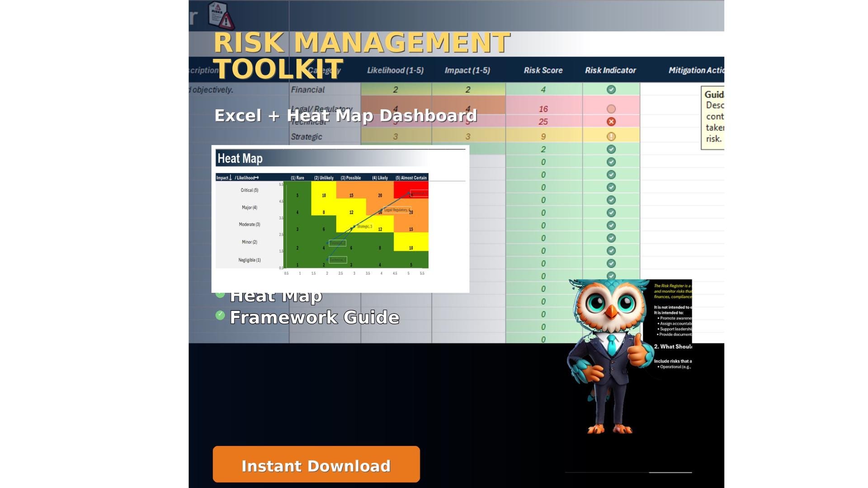Click the Negligible (1) impact label

tap(250, 260)
